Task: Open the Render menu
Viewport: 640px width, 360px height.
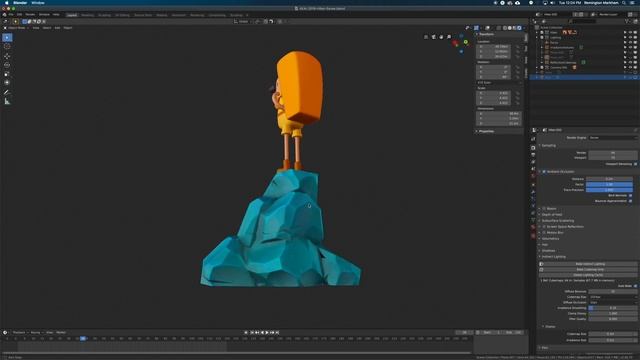Action: pos(30,15)
